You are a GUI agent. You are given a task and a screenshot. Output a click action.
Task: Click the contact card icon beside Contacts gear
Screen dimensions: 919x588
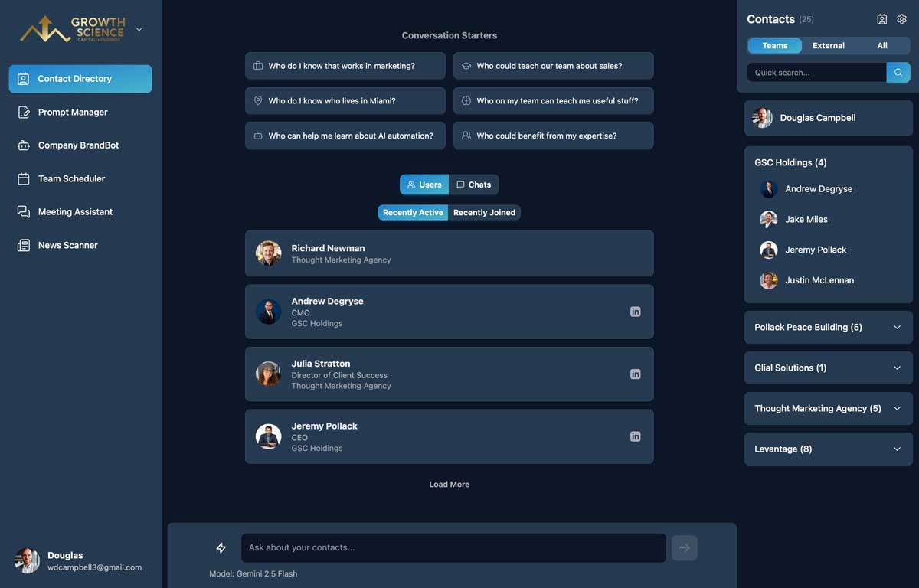881,19
